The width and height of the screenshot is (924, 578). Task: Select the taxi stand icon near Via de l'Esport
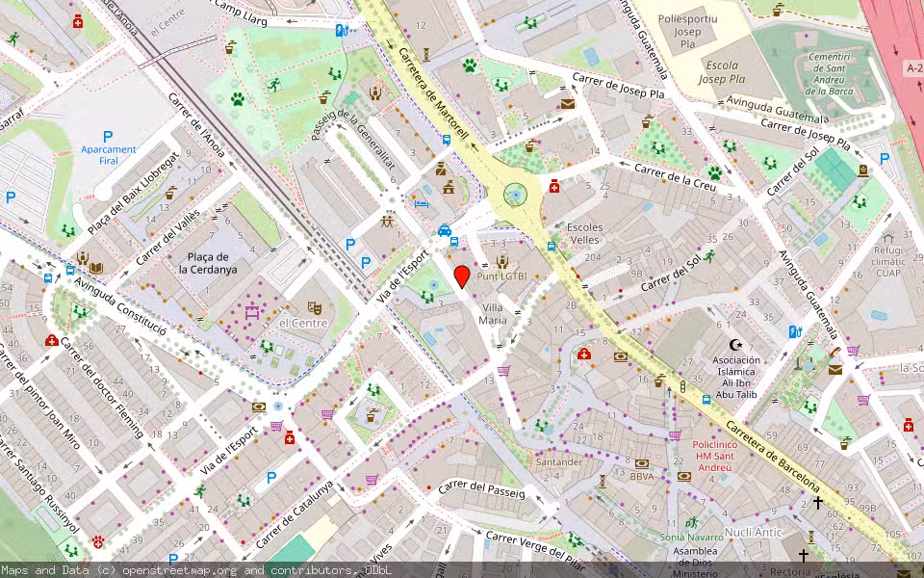[445, 231]
